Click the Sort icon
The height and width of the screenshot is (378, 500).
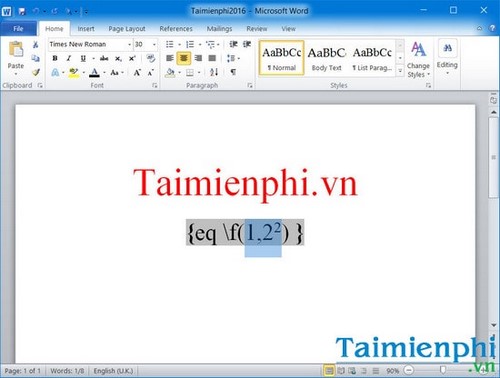click(214, 72)
